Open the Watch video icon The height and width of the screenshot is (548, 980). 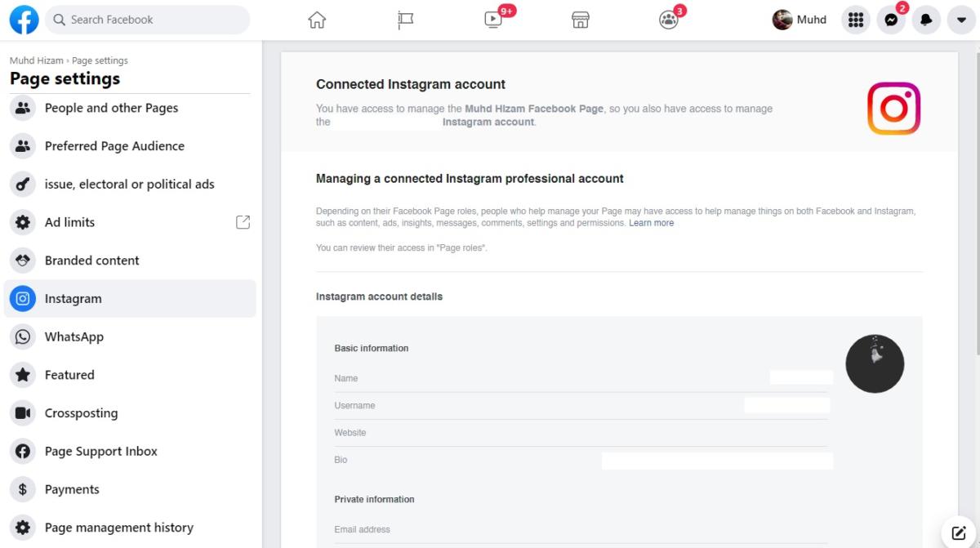click(493, 20)
